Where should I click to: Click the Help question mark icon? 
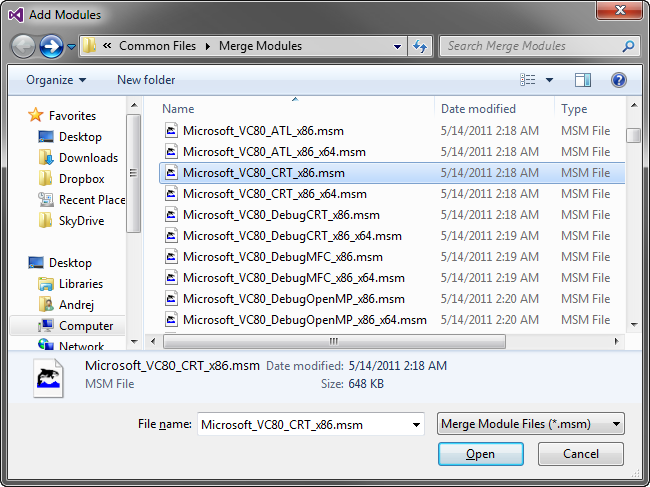(x=618, y=80)
